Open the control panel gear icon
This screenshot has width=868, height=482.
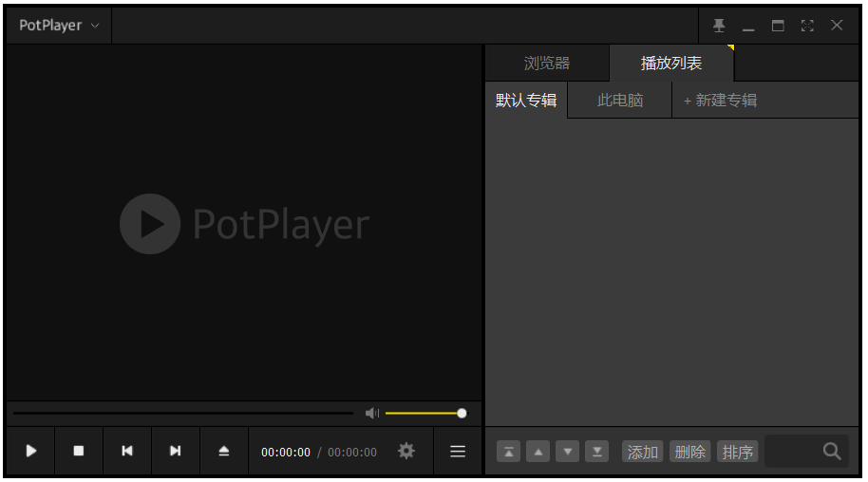tap(406, 451)
